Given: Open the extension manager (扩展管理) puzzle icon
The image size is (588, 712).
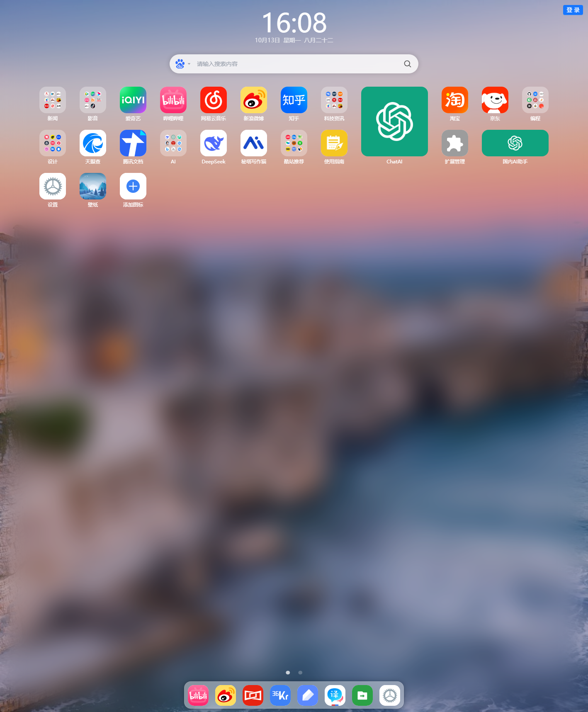Looking at the screenshot, I should click(x=454, y=143).
